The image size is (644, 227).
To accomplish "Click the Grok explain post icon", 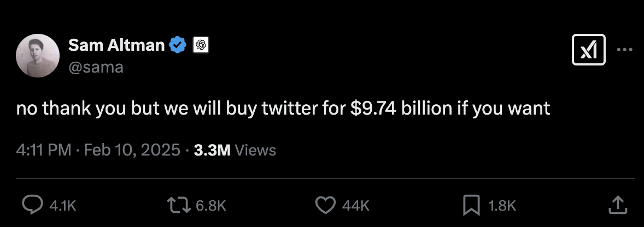I will tap(588, 50).
